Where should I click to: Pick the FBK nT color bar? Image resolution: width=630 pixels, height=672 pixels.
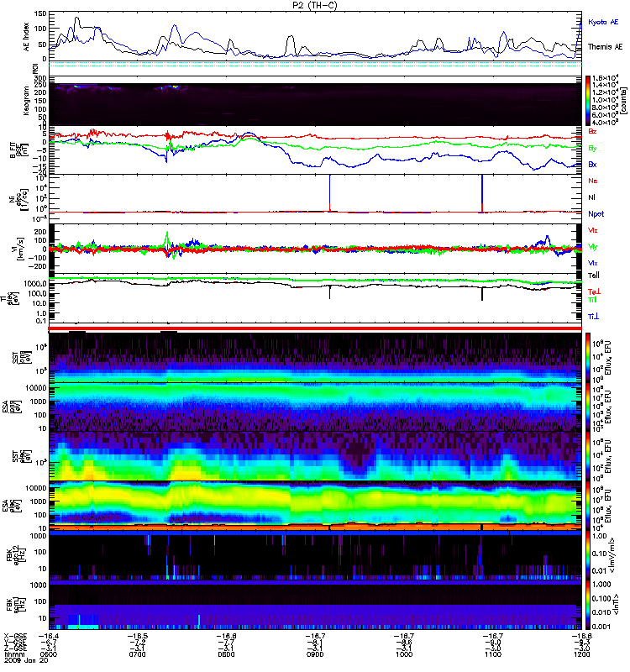(x=587, y=605)
